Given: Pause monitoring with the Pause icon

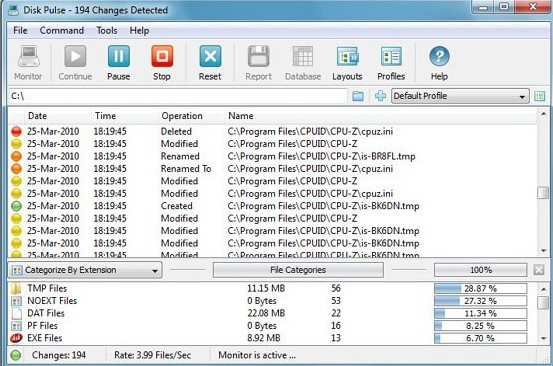Looking at the screenshot, I should [x=118, y=56].
